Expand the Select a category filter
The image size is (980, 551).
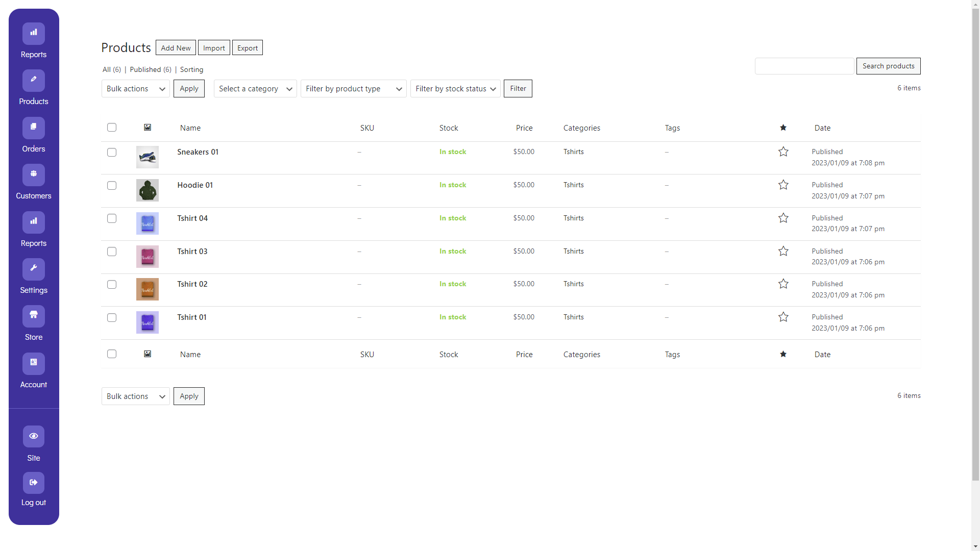(x=255, y=88)
